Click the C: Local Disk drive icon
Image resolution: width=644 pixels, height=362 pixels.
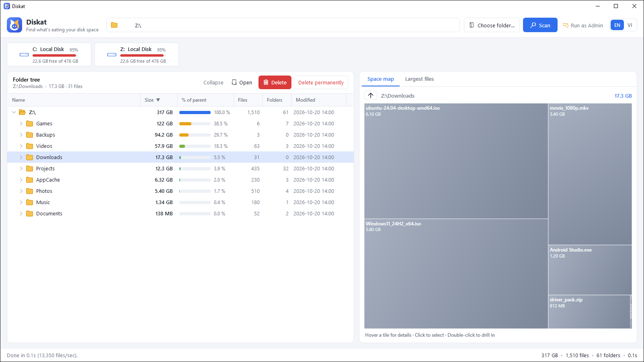click(24, 55)
